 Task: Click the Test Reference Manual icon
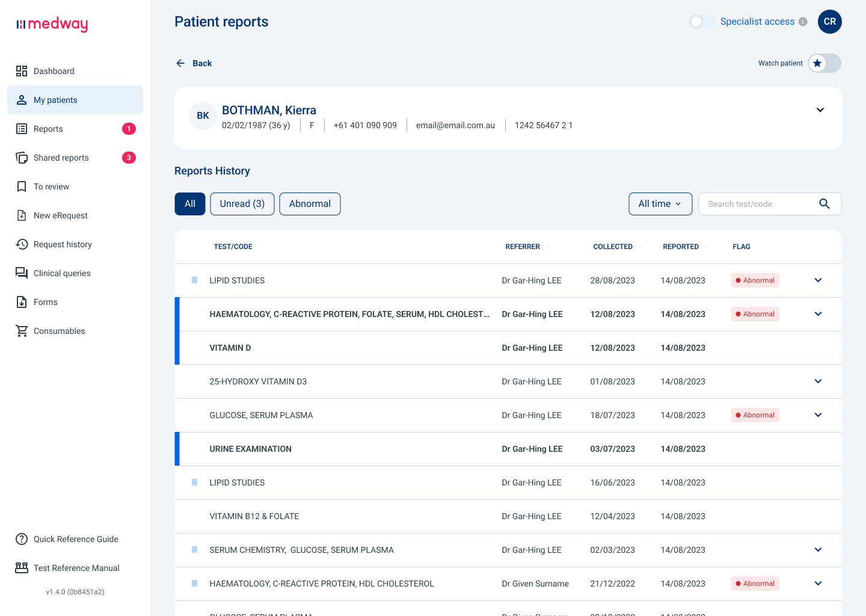22,568
